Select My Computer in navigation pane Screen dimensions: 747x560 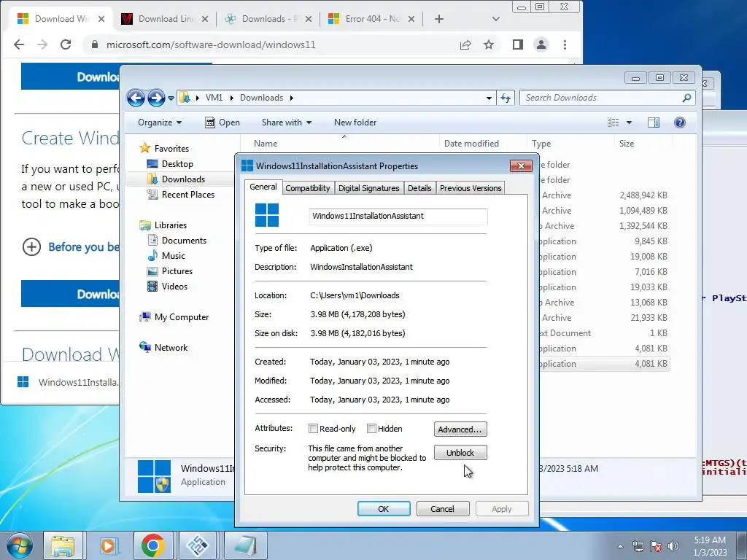tap(181, 317)
